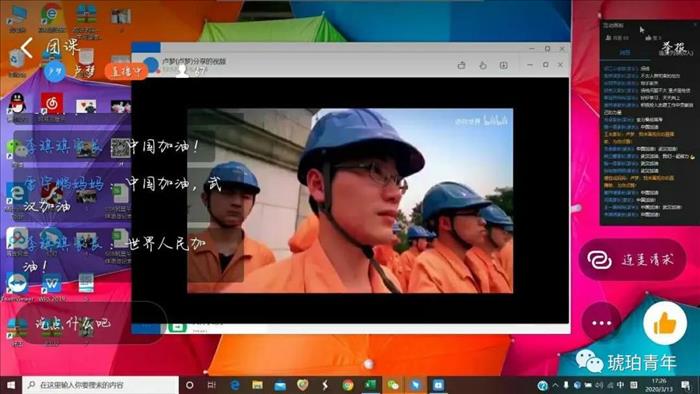Open the clock showing 17:26
700x394 pixels.
pyautogui.click(x=659, y=385)
